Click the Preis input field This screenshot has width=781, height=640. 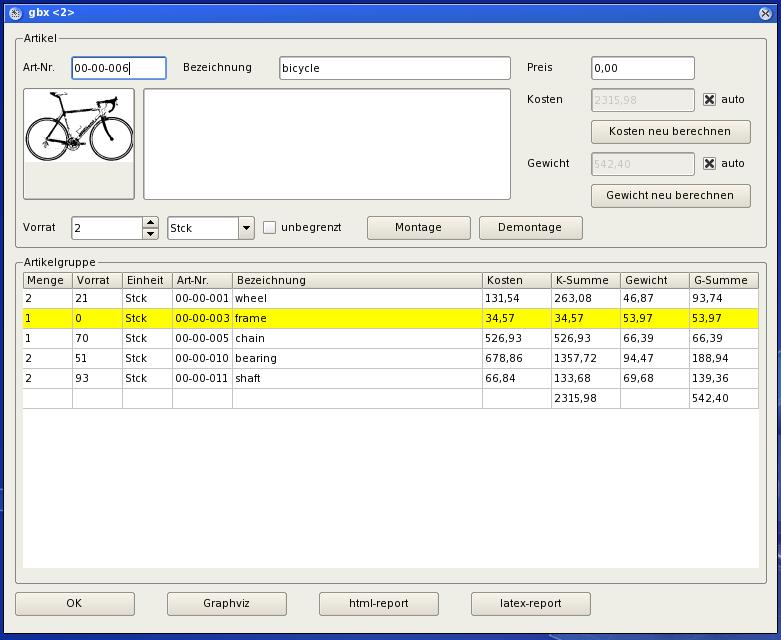(643, 68)
